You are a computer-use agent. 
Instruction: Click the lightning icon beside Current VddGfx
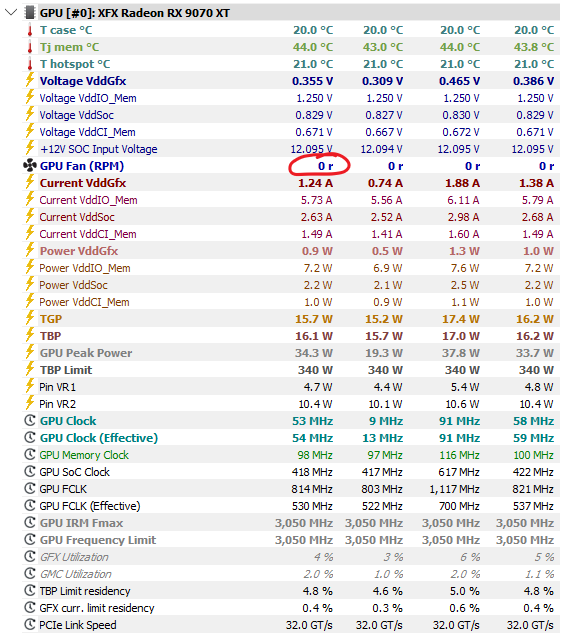click(x=30, y=182)
